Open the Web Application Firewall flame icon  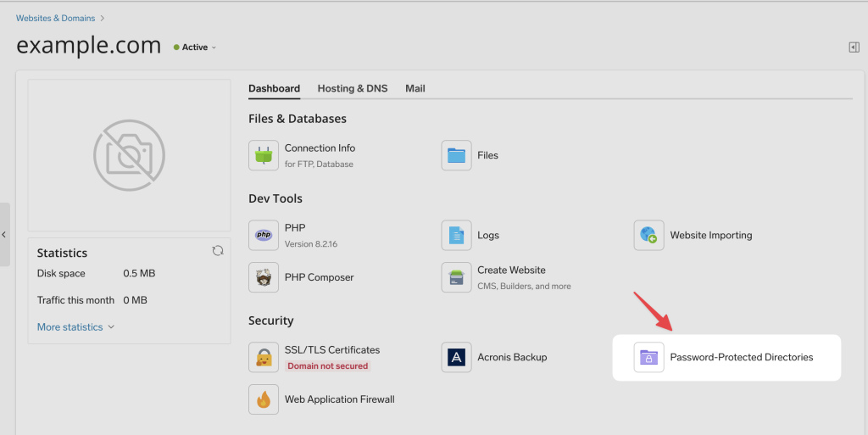(264, 399)
